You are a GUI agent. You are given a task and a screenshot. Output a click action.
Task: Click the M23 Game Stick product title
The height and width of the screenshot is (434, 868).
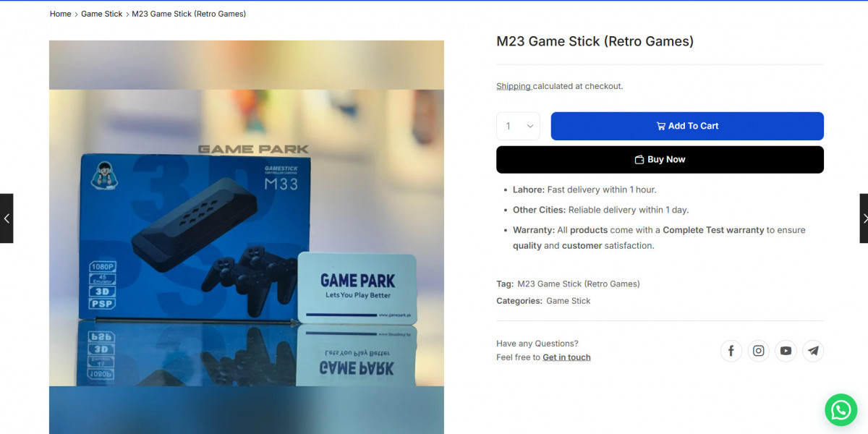click(x=595, y=41)
